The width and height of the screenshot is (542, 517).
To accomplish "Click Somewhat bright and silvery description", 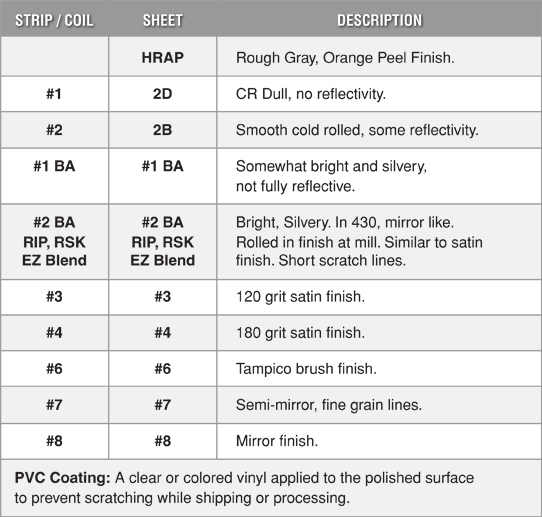I will pyautogui.click(x=331, y=176).
